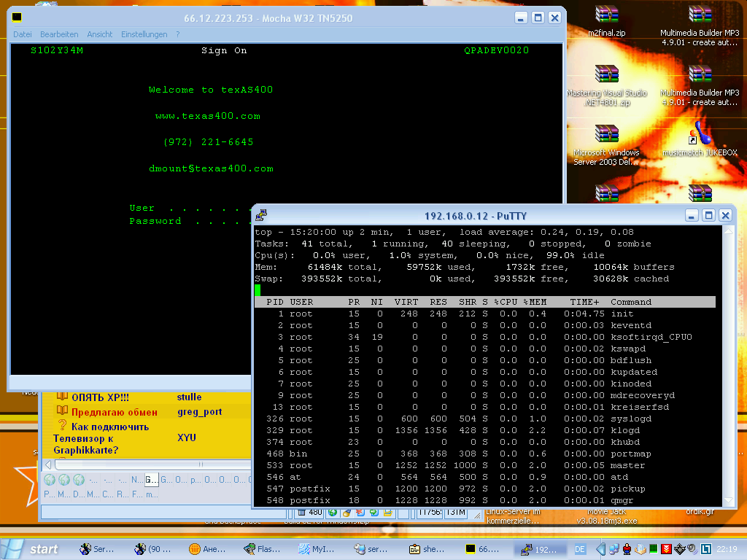
Task: Open the greg_port author link
Action: pos(200,412)
